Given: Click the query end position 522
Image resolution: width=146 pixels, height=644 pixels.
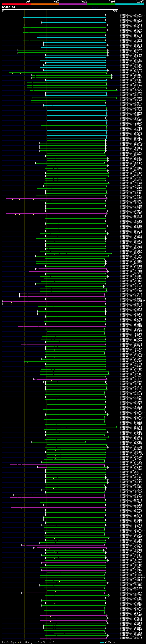Looking at the screenshot, I should tap(115, 11).
